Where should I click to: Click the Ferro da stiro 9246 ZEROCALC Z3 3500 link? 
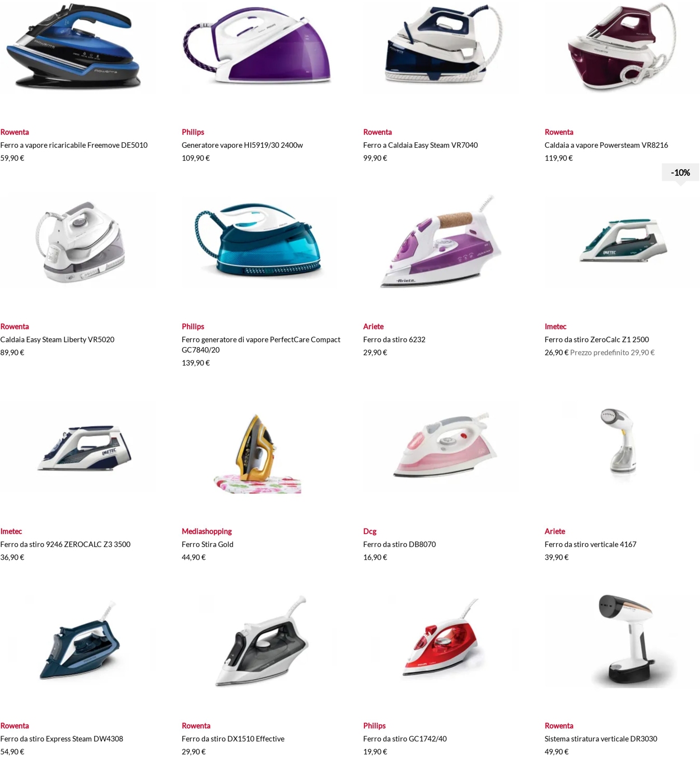(x=65, y=544)
